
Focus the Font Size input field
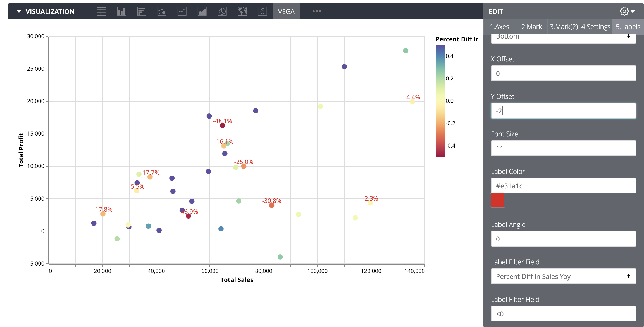coord(563,148)
